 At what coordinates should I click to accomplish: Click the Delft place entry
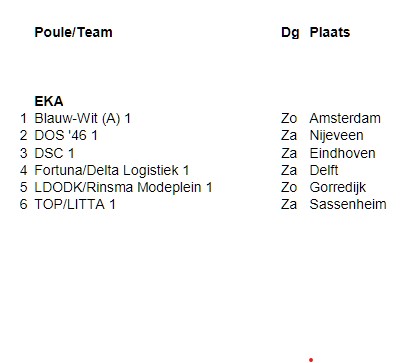pos(324,170)
